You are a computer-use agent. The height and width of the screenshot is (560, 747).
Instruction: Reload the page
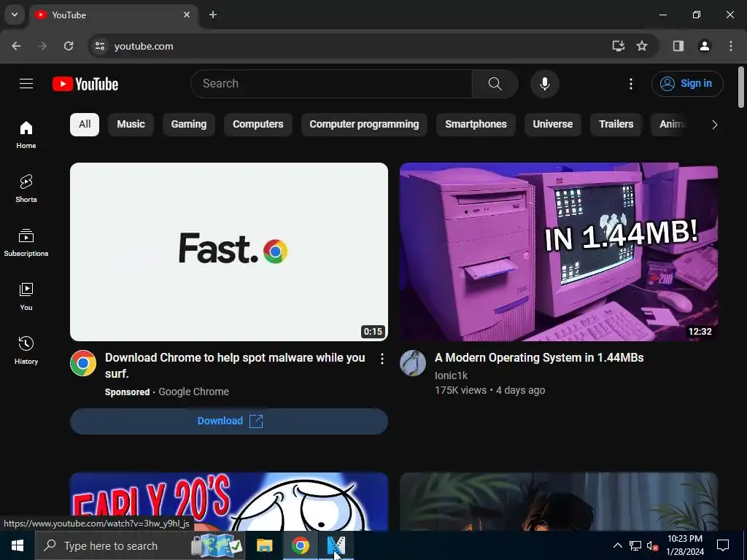click(x=69, y=46)
